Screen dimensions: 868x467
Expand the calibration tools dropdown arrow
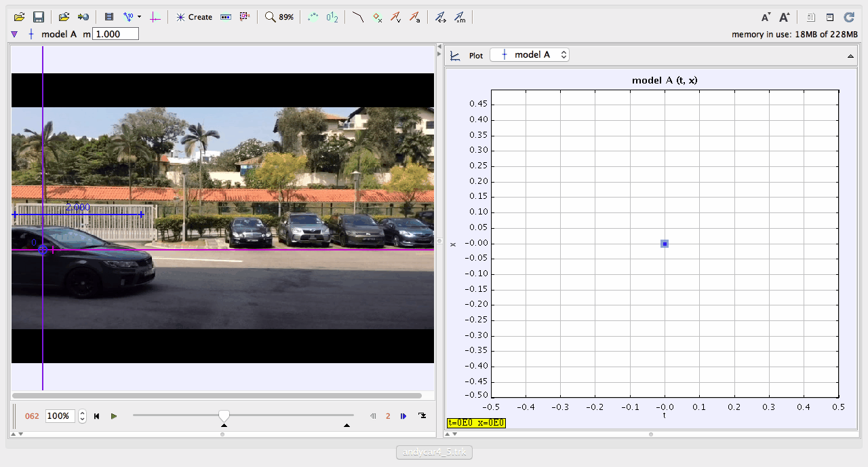click(x=139, y=17)
